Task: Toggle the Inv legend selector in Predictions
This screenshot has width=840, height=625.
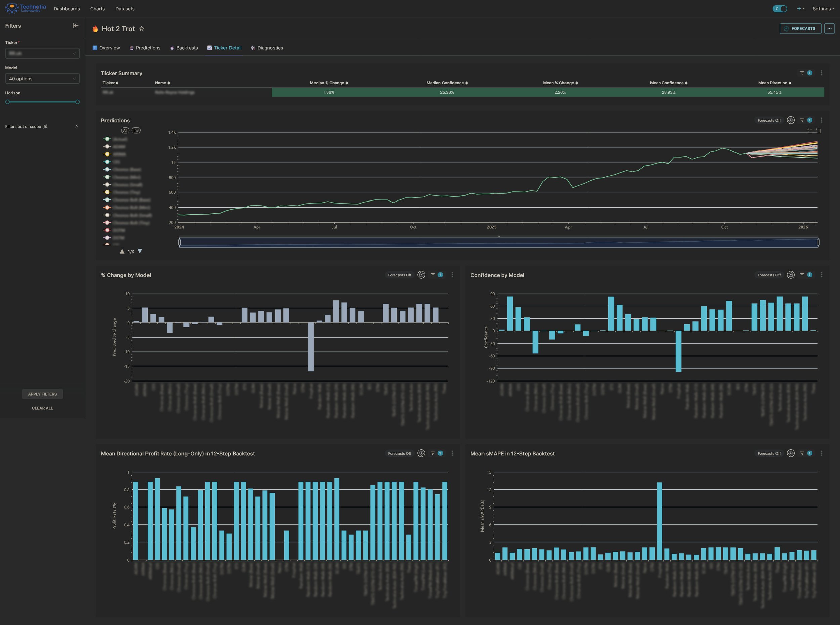Action: click(136, 130)
